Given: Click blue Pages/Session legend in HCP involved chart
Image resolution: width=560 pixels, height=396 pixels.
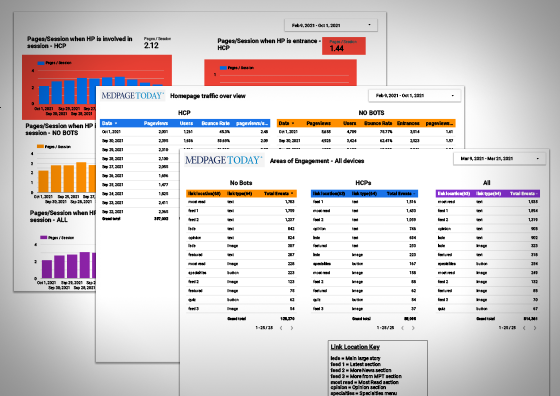Looking at the screenshot, I should click(x=54, y=63).
